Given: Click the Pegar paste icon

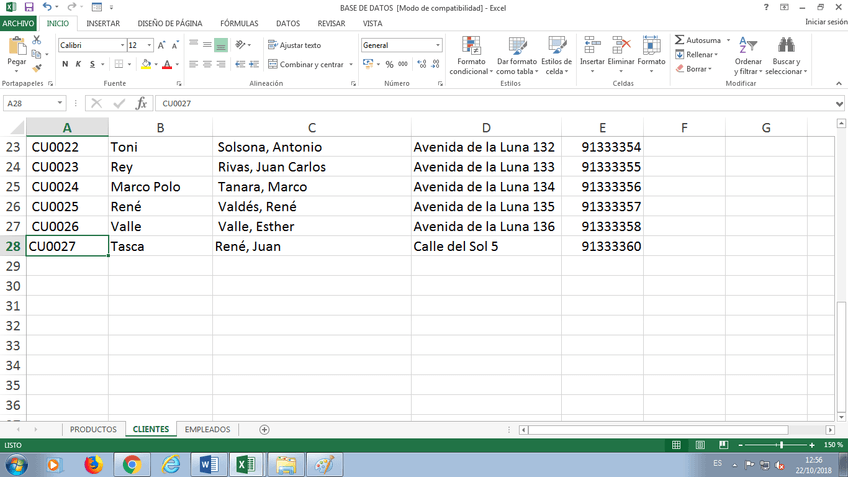Looking at the screenshot, I should [17, 50].
